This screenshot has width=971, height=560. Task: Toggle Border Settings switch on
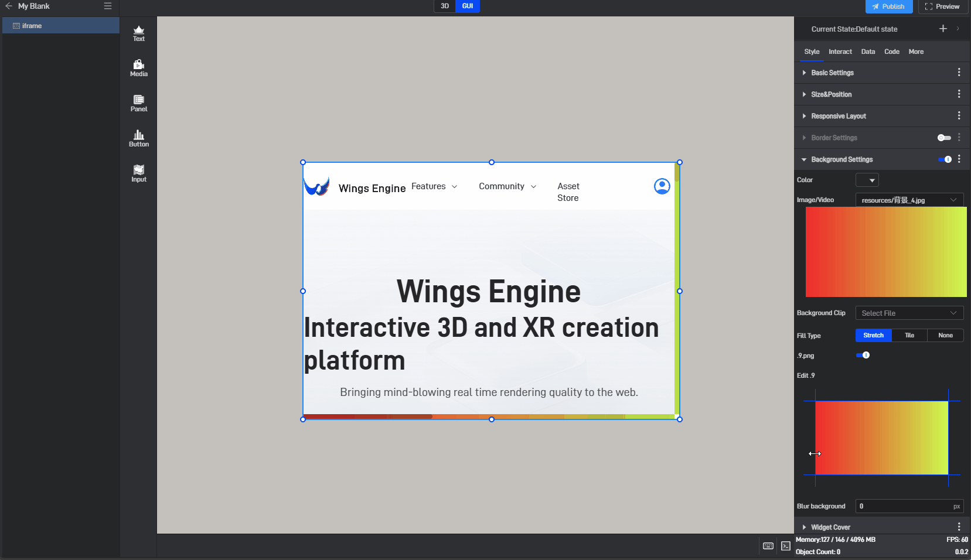click(944, 138)
